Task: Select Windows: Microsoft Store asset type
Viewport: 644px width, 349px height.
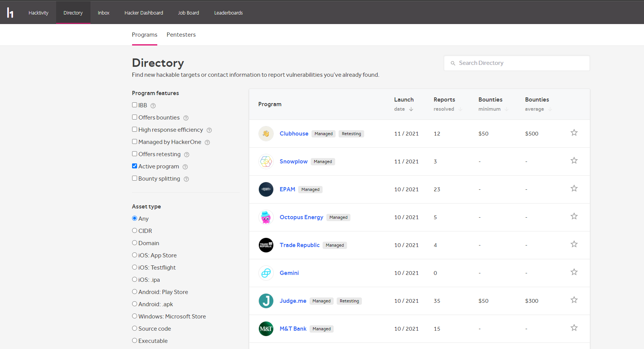Action: click(134, 316)
